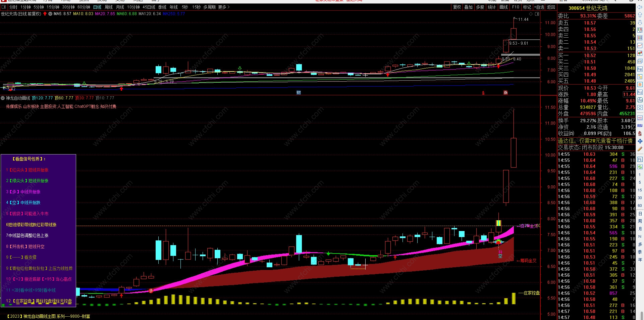This screenshot has height=320, width=644.
Task: Open the dropdown arrow beside 世纪天鸿 chart title
Action: (x=50, y=14)
